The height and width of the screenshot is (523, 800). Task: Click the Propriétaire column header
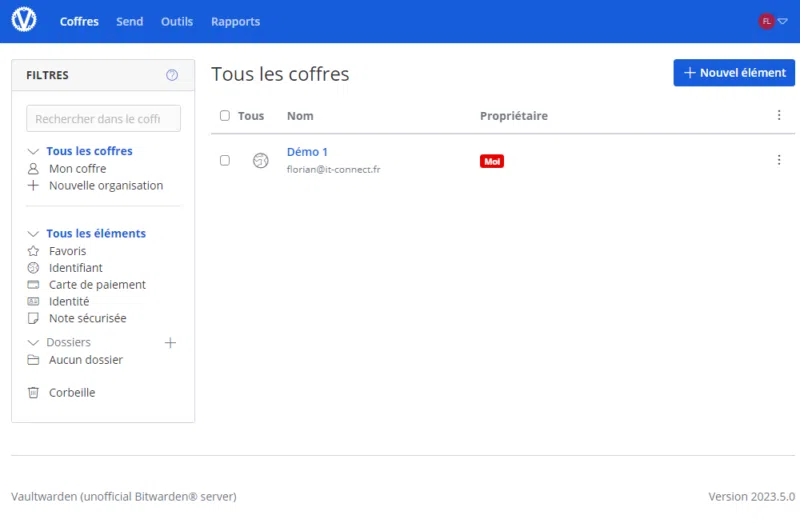(x=514, y=116)
